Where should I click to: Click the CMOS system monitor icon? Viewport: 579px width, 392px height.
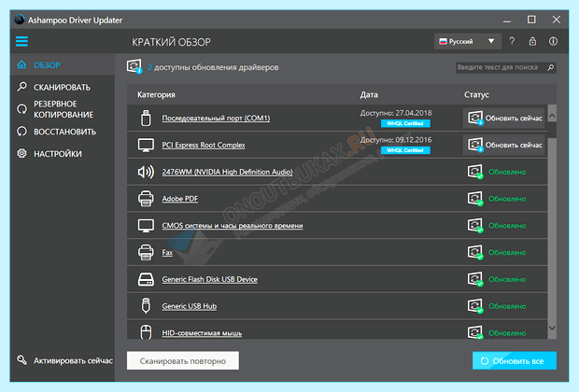pos(146,226)
